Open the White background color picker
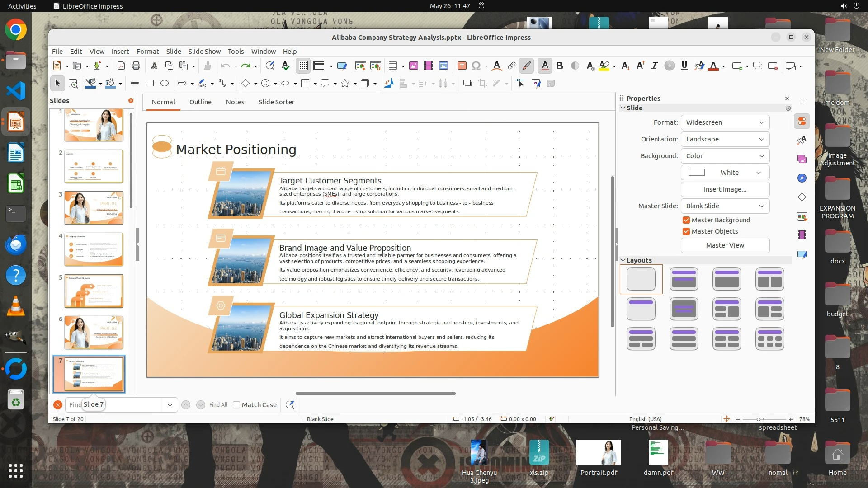Viewport: 868px width, 488px height. coord(725,173)
